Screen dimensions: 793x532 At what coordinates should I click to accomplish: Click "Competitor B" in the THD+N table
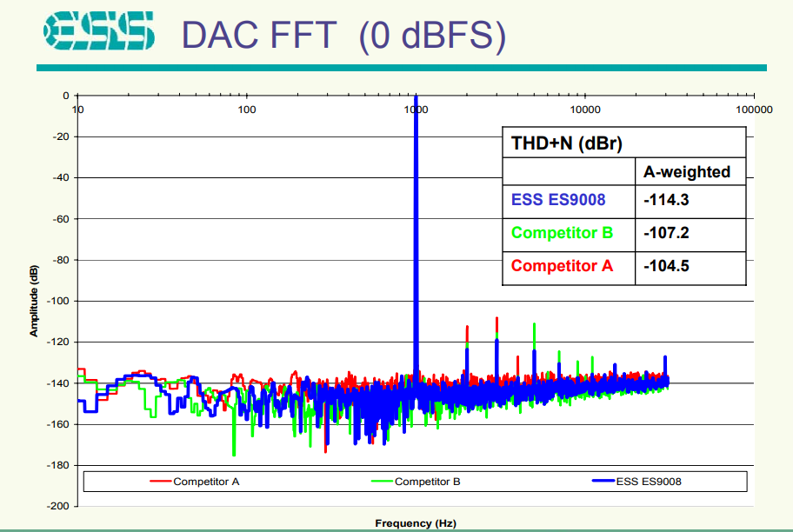(x=562, y=233)
